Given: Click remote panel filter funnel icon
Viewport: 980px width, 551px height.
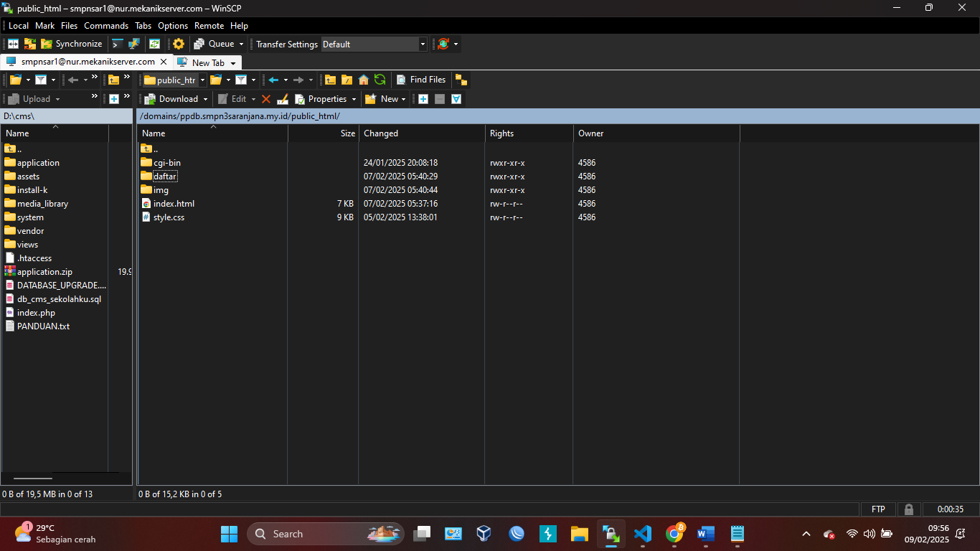Looking at the screenshot, I should coord(241,80).
